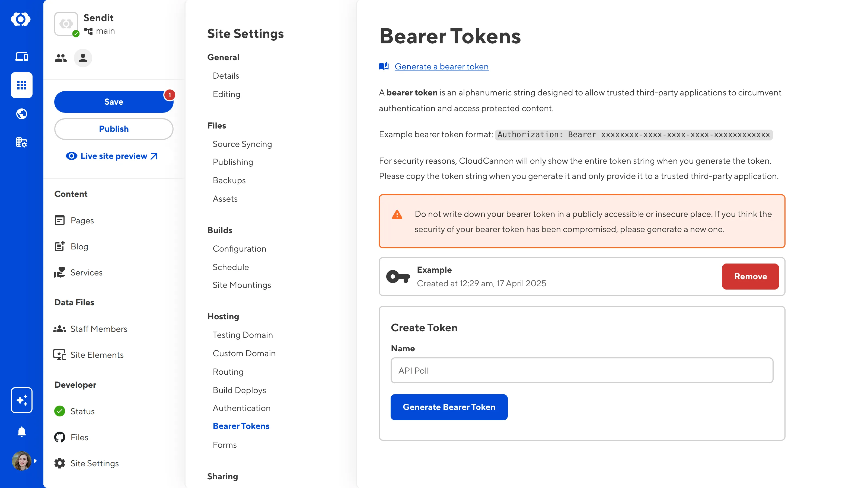Click the AI sparkles icon

pos(22,400)
